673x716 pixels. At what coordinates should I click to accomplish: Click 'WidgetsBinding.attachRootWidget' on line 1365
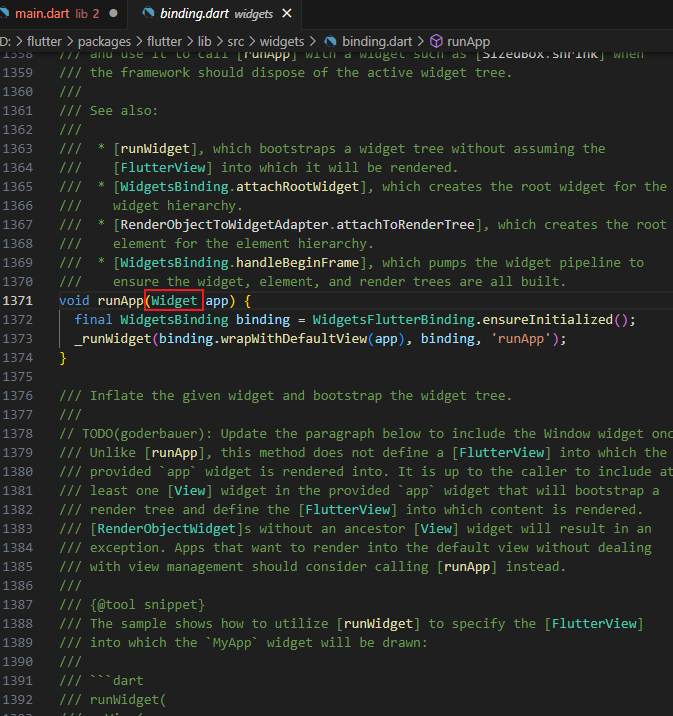click(x=240, y=187)
